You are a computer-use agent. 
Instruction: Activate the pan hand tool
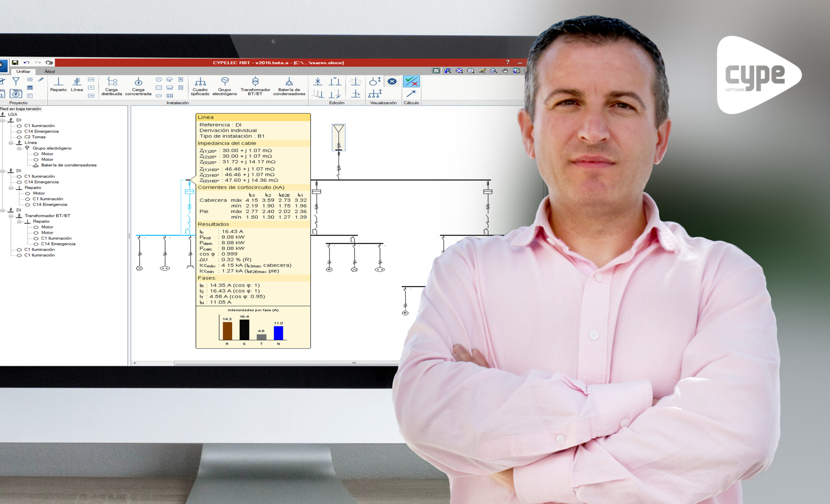tap(505, 71)
